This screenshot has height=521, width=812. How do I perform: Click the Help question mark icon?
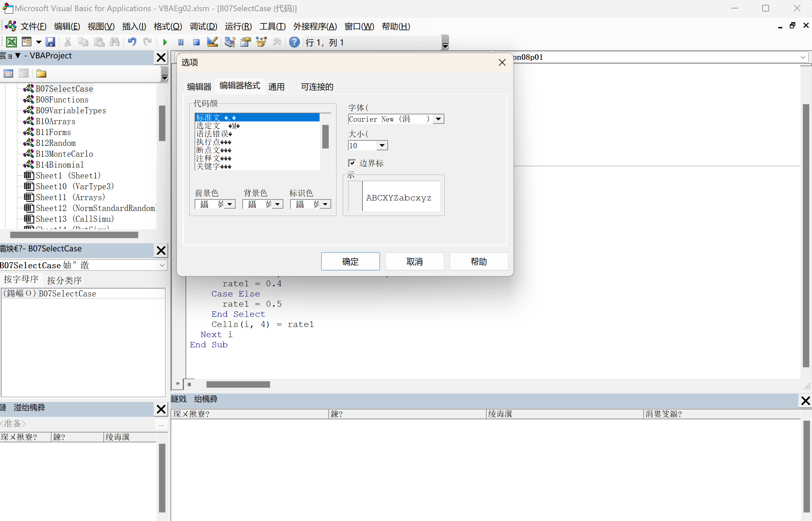pyautogui.click(x=294, y=42)
